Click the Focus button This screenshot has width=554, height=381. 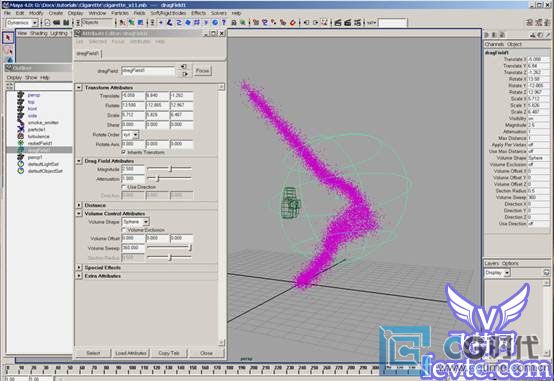202,71
